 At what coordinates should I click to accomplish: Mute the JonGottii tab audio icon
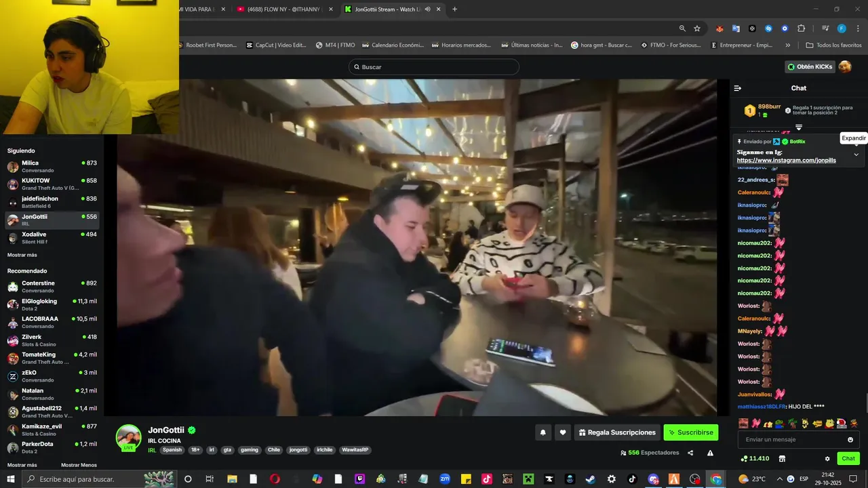coord(427,9)
